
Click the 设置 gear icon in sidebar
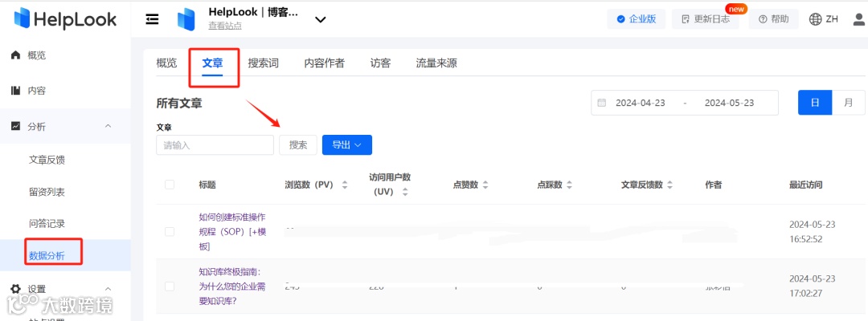coord(16,289)
